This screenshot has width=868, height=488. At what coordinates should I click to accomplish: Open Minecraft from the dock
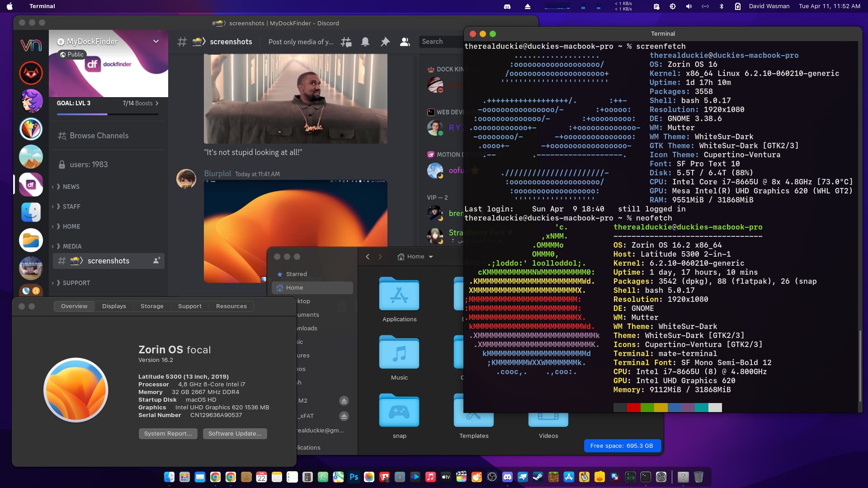click(553, 477)
